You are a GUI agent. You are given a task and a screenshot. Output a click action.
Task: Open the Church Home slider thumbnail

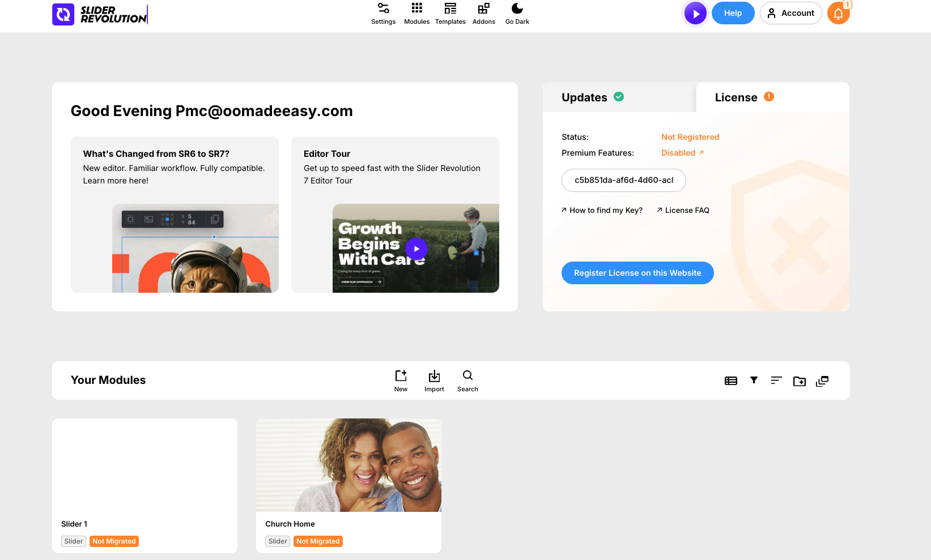tap(348, 465)
